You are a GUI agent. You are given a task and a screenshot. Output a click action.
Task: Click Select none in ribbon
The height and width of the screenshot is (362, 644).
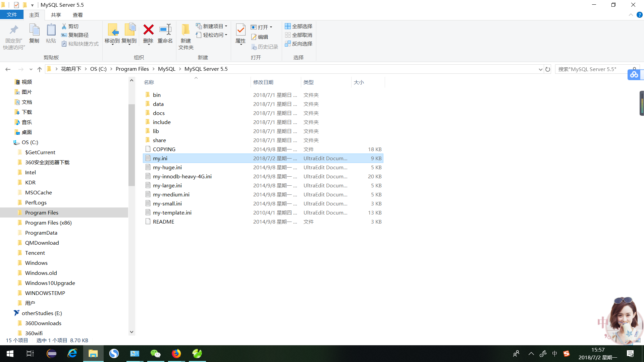(x=299, y=35)
